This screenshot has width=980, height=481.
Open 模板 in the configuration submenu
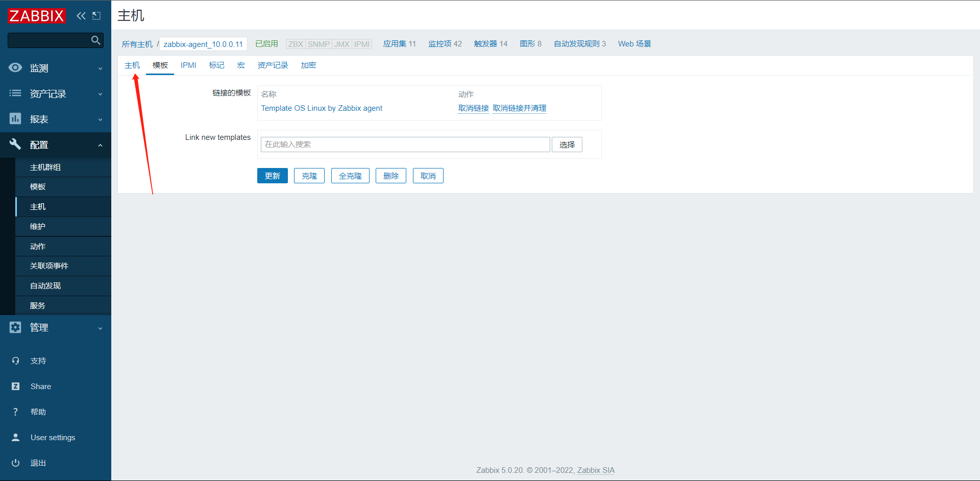point(63,187)
